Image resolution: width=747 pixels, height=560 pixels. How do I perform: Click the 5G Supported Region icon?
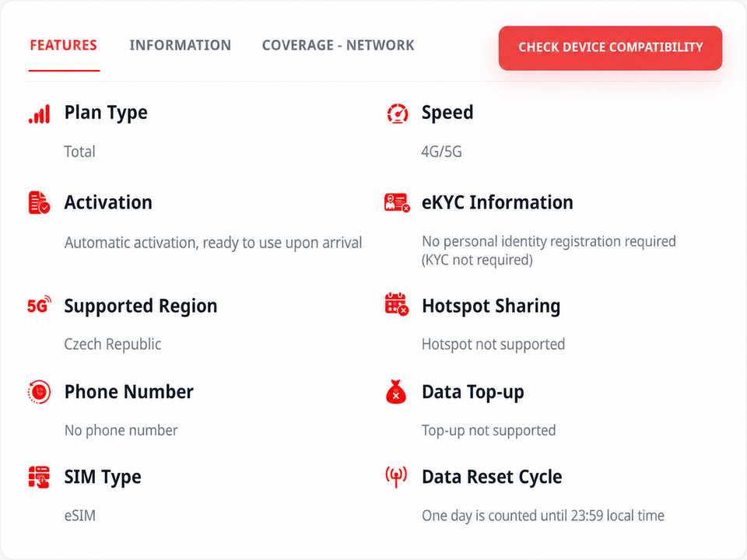point(39,305)
